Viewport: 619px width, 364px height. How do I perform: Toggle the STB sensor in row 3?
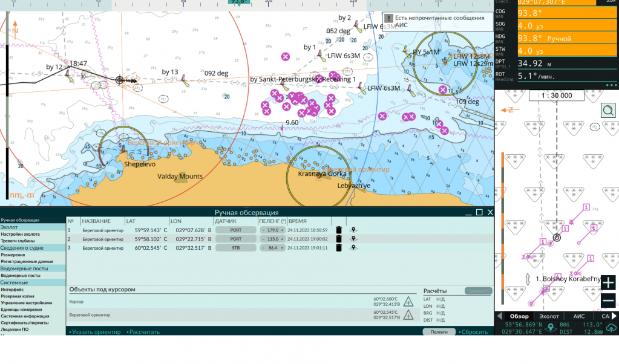coord(235,248)
